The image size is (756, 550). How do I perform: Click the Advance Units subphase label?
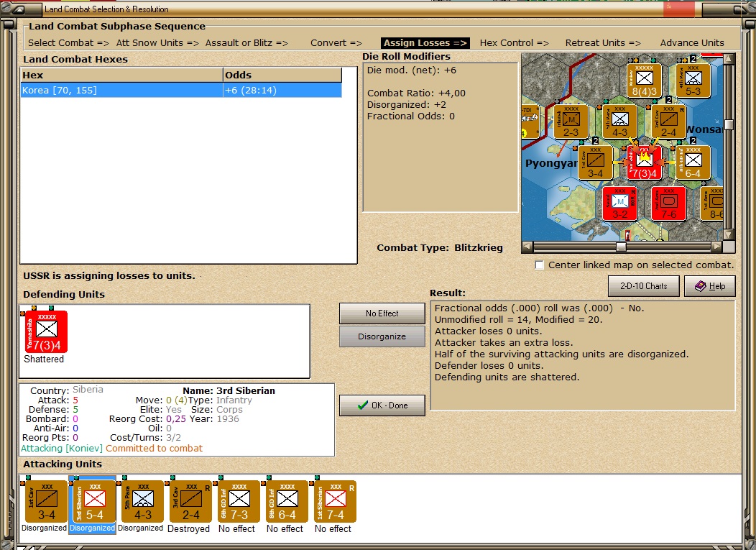[692, 42]
